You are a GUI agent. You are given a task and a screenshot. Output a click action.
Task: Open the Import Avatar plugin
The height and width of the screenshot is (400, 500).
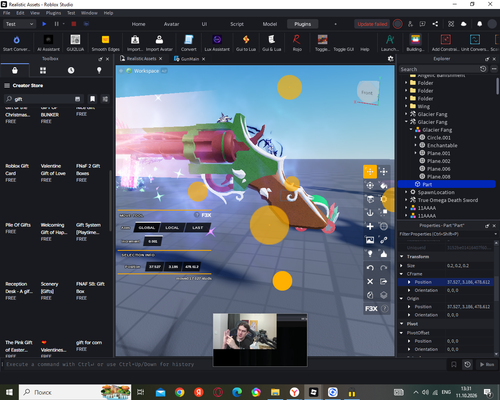159,43
